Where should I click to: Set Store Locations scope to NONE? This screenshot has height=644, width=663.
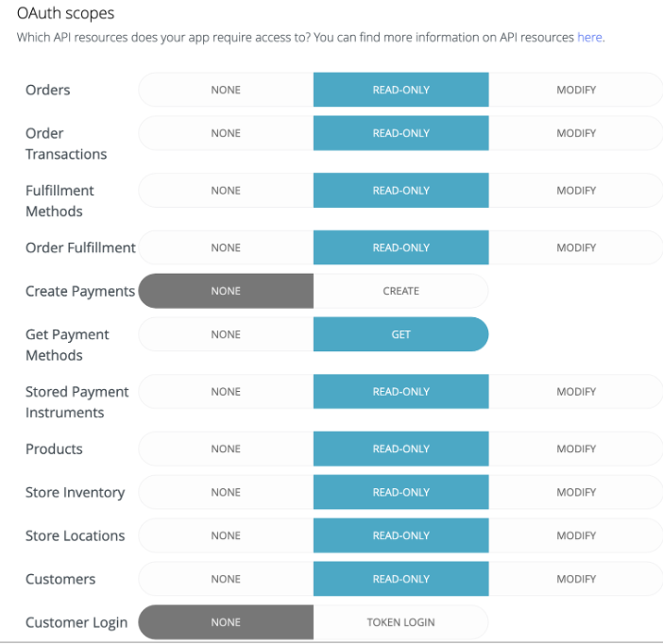click(x=226, y=535)
